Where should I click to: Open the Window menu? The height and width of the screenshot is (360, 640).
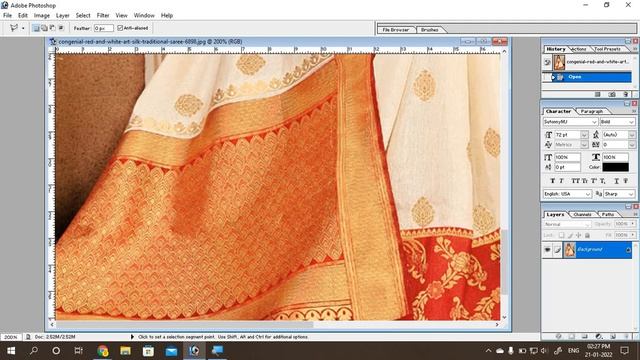tap(144, 15)
